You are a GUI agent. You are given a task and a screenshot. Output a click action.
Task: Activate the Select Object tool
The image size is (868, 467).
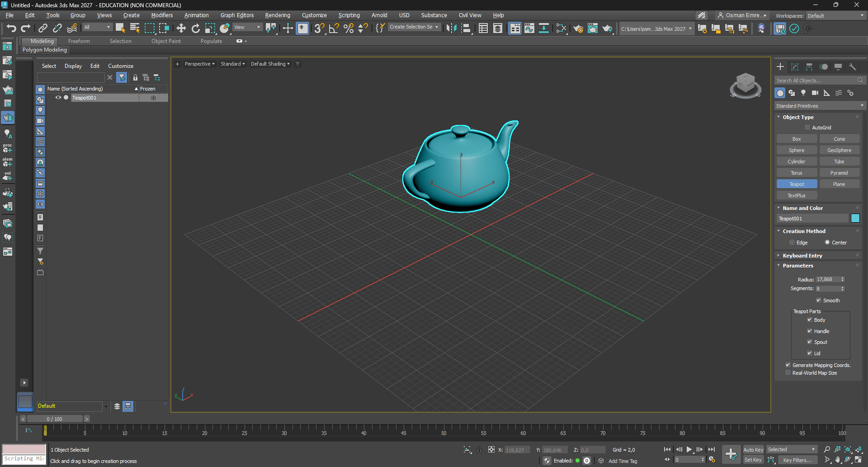click(x=120, y=29)
